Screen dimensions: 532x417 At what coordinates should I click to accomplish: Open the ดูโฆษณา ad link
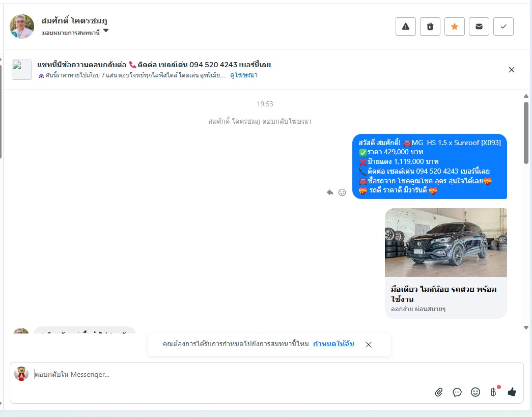click(244, 75)
